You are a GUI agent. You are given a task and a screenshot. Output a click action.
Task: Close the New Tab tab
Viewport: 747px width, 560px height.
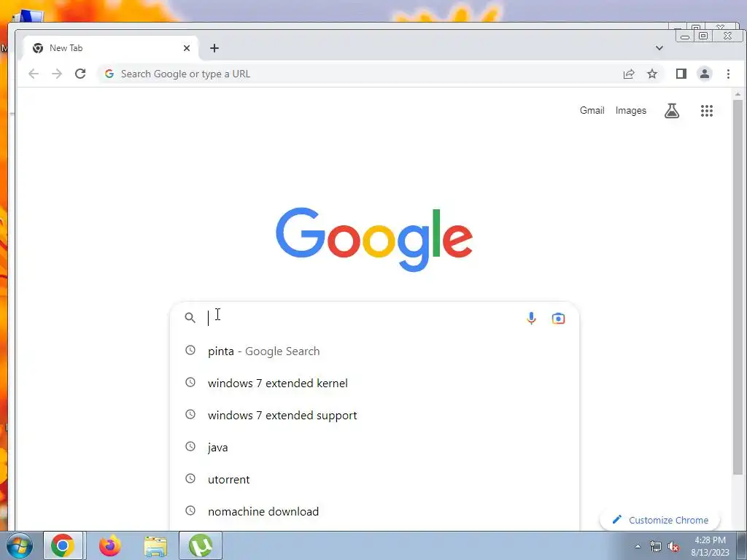(x=187, y=48)
